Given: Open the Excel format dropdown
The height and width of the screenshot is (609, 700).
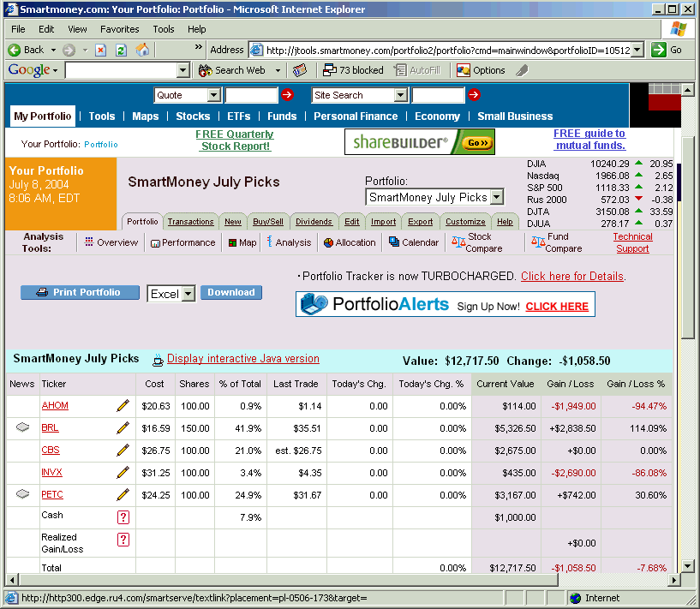Looking at the screenshot, I should 188,294.
